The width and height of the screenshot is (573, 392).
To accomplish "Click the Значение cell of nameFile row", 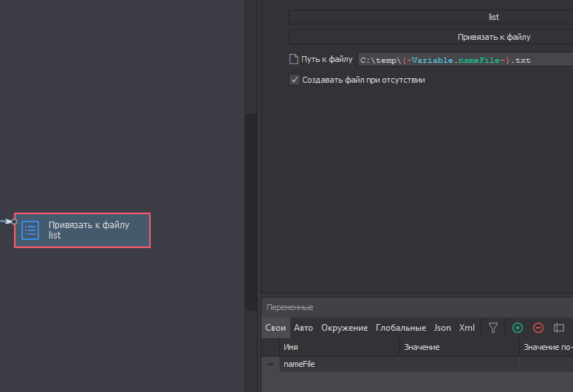I will point(459,364).
